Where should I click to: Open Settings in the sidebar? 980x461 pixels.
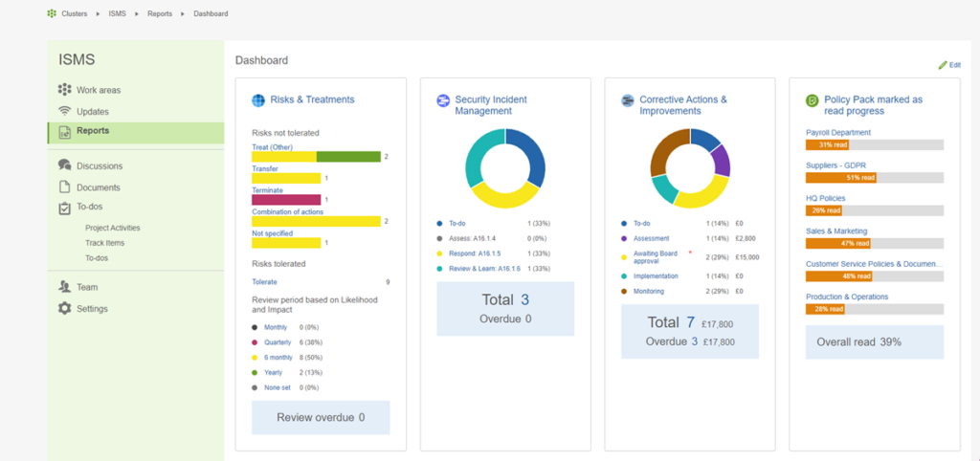pos(92,309)
